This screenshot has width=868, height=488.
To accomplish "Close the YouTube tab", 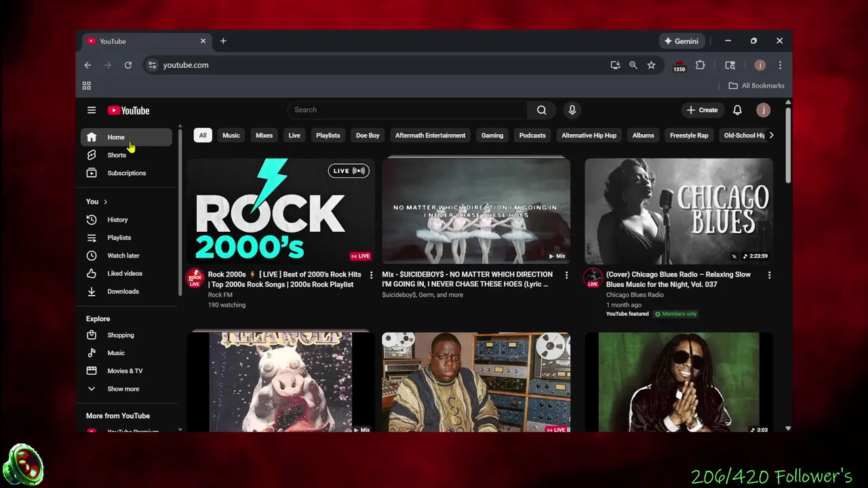I will (203, 41).
